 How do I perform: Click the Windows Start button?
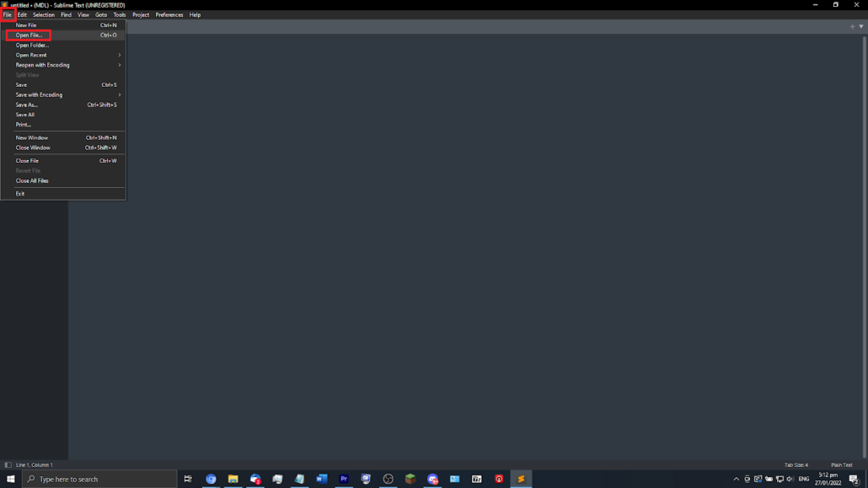pyautogui.click(x=11, y=479)
